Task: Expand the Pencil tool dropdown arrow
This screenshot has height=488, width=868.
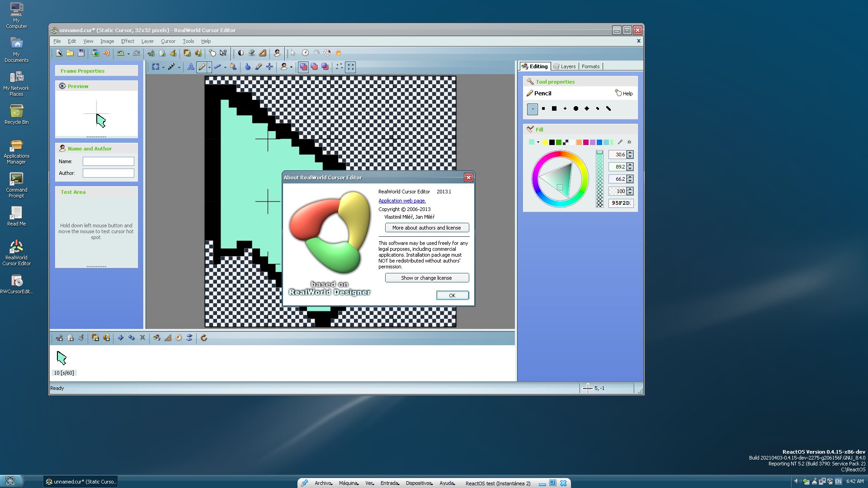Action: click(209, 67)
